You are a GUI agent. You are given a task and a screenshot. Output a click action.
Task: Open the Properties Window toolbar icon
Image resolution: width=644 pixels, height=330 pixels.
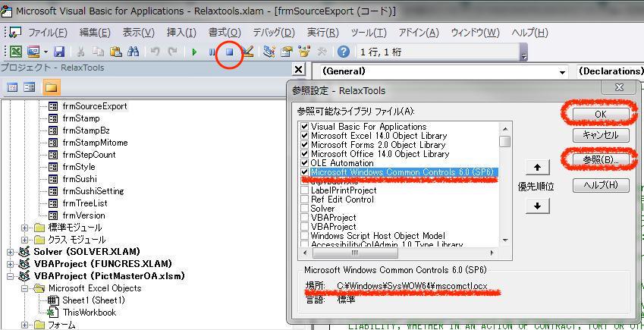(286, 52)
